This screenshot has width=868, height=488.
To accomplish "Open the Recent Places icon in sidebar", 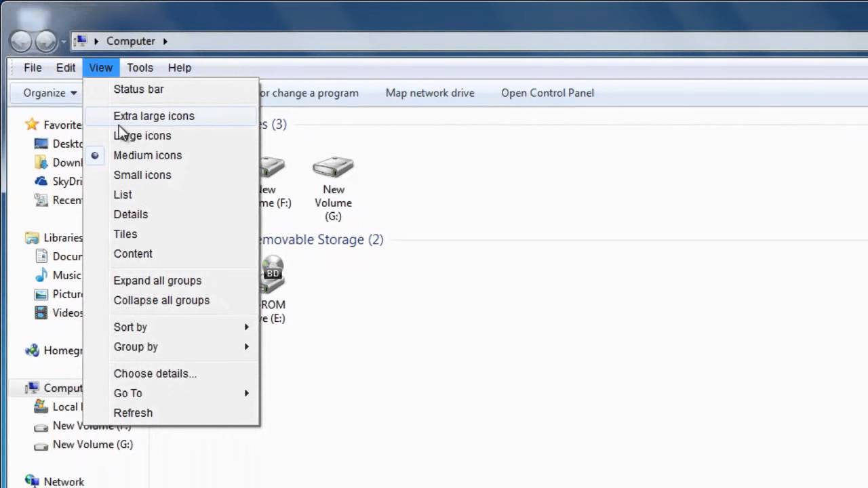I will tap(41, 200).
